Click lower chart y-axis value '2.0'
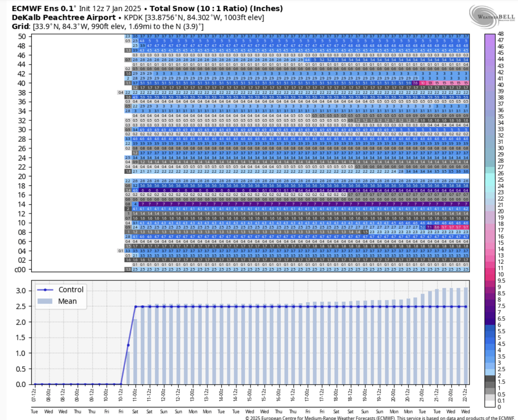Screen dimensions: 518x420 [21, 322]
